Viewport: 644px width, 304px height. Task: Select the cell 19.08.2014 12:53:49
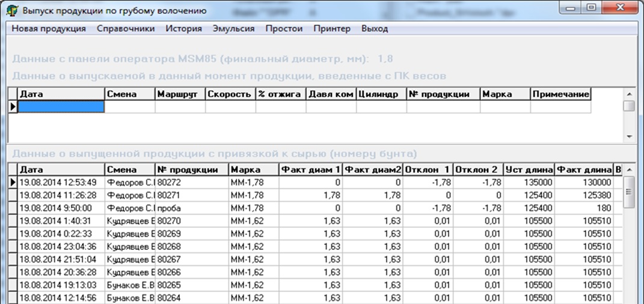pyautogui.click(x=61, y=182)
